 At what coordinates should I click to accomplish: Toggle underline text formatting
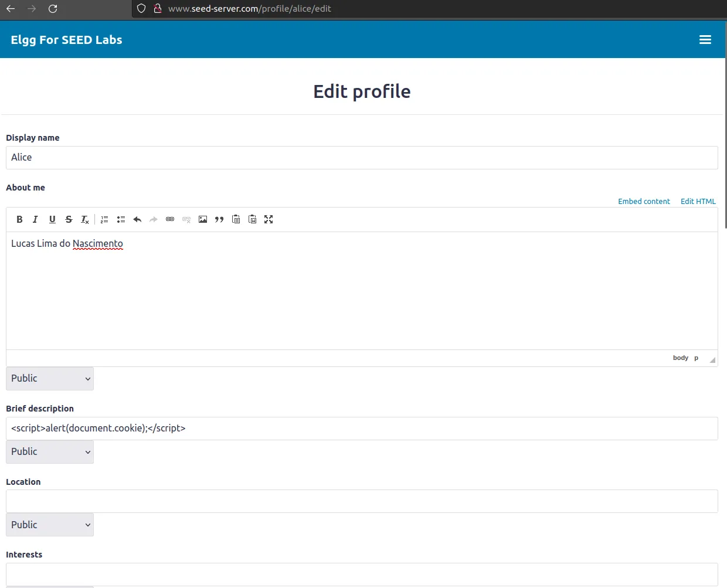(52, 219)
